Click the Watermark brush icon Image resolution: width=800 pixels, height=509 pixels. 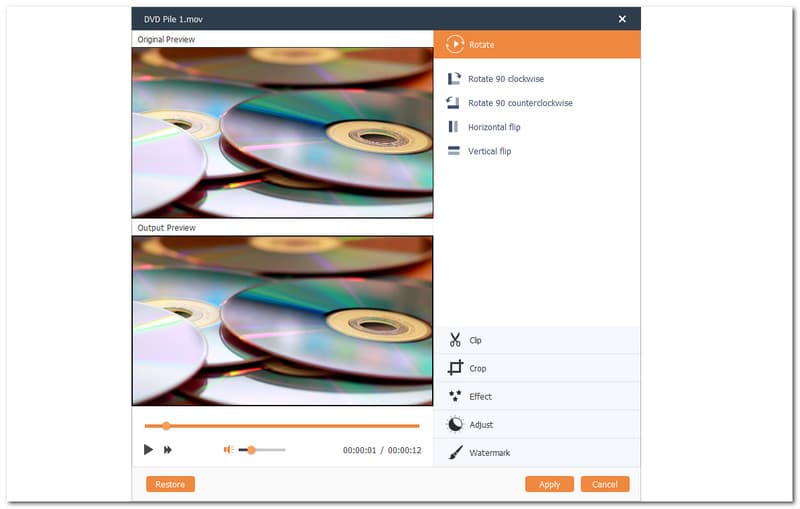[455, 452]
